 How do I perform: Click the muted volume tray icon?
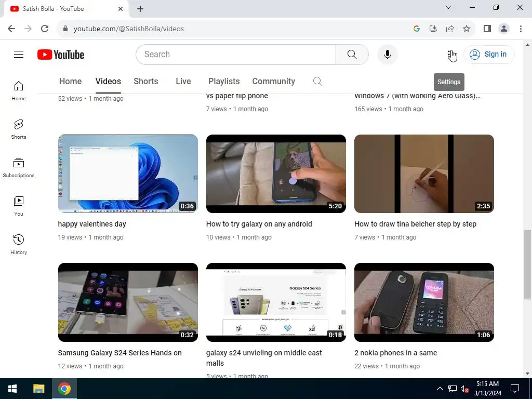(x=464, y=389)
